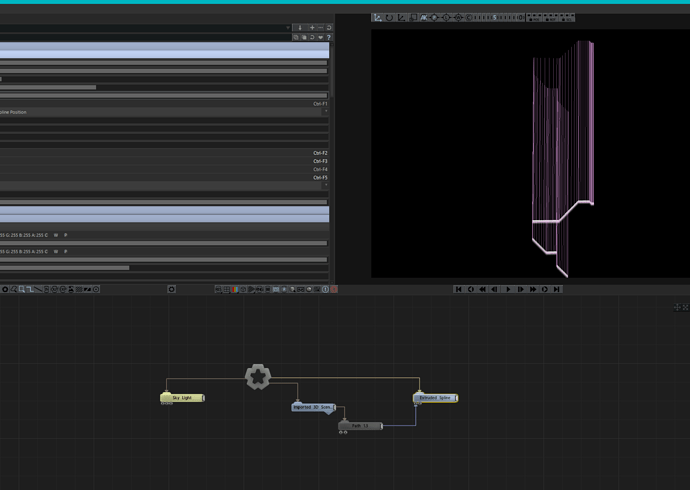Click the minus icon above properties panel
The width and height of the screenshot is (690, 490).
(320, 27)
